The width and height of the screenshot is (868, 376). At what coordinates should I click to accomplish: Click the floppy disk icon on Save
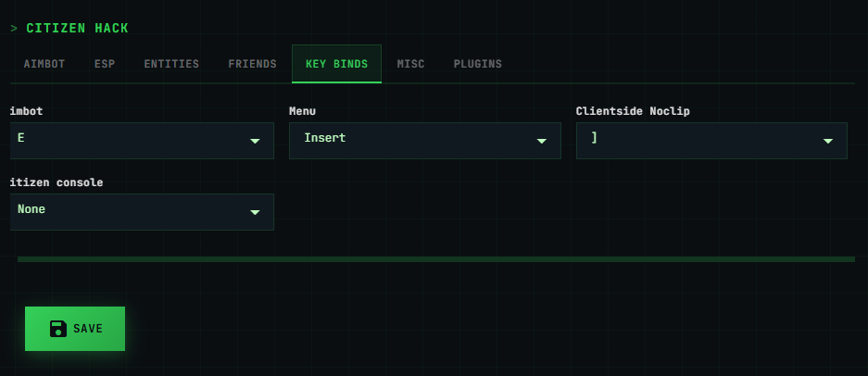58,329
